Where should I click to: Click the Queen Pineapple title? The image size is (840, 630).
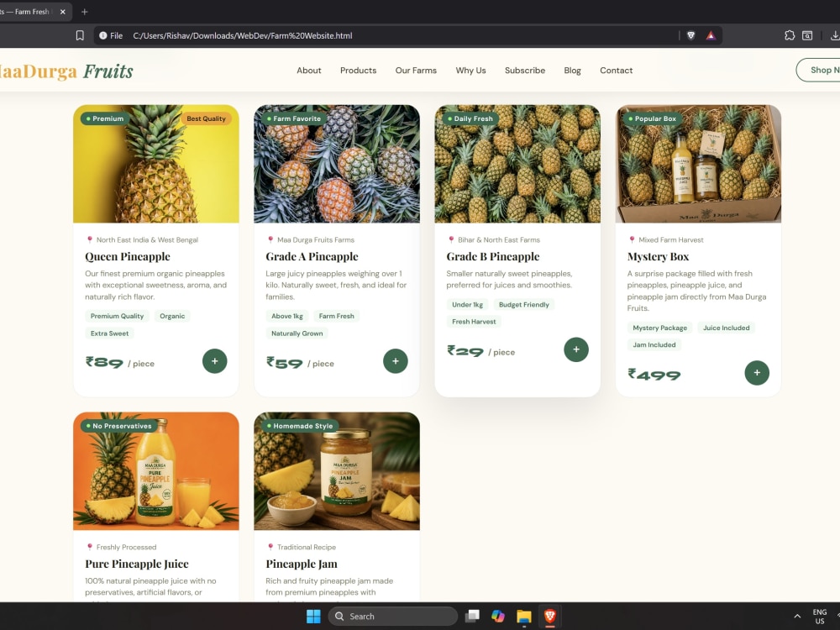click(128, 256)
